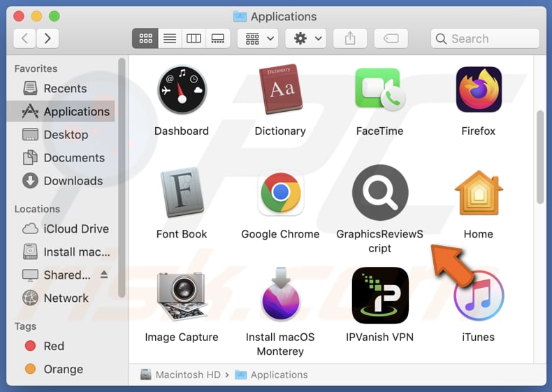Viewport: 552px width, 392px height.
Task: Click the Google Chrome name label
Action: click(x=280, y=234)
